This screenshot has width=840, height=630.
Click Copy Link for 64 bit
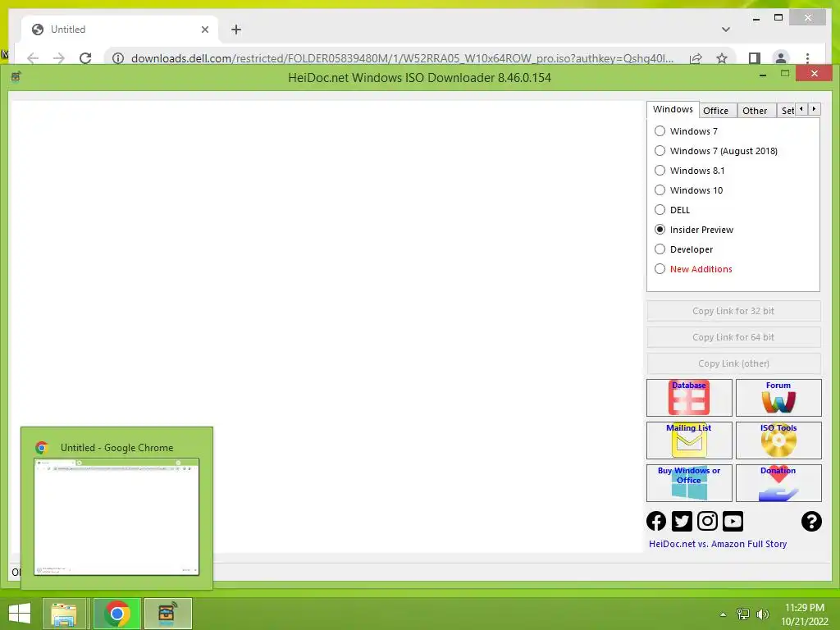tap(733, 337)
